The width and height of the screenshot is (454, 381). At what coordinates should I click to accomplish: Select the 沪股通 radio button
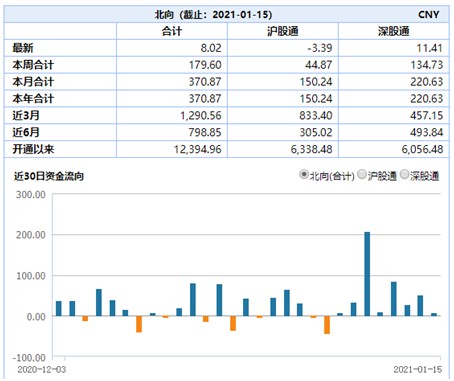362,174
